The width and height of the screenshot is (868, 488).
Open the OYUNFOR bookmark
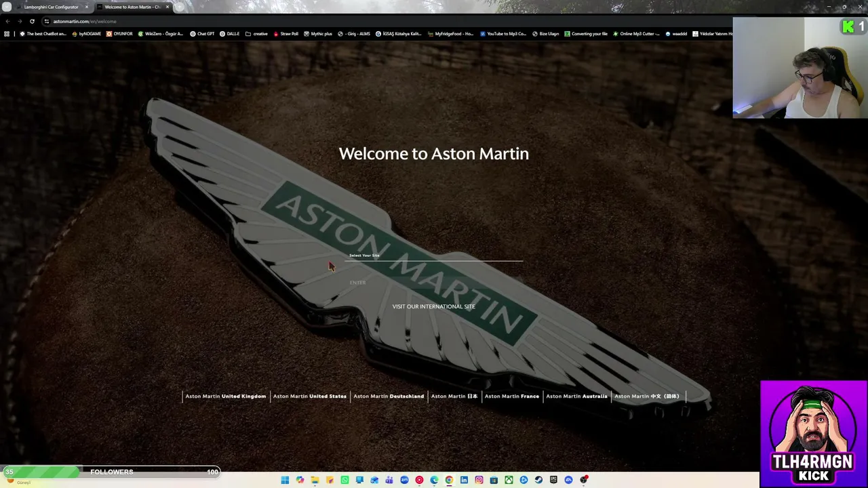(x=119, y=34)
